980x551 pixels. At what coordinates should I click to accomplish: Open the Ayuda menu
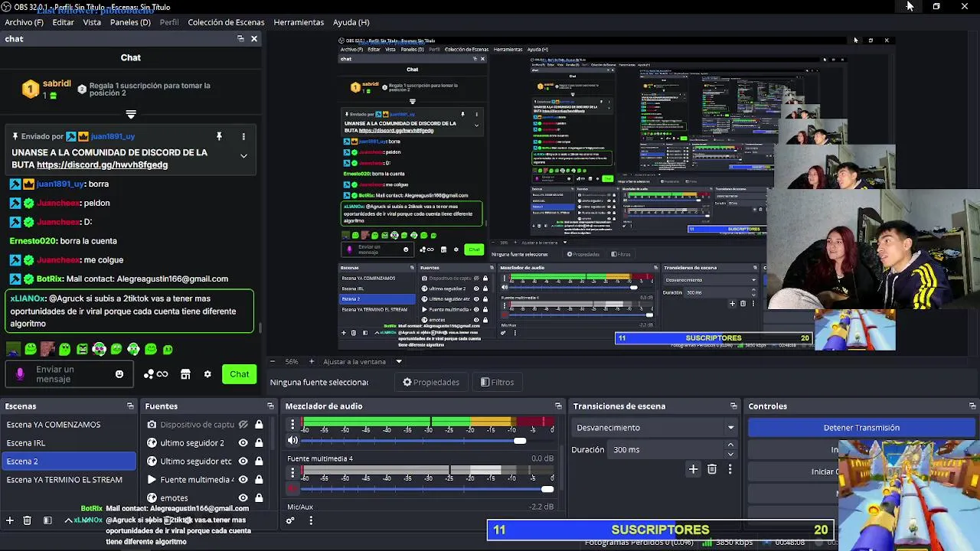[x=351, y=22]
